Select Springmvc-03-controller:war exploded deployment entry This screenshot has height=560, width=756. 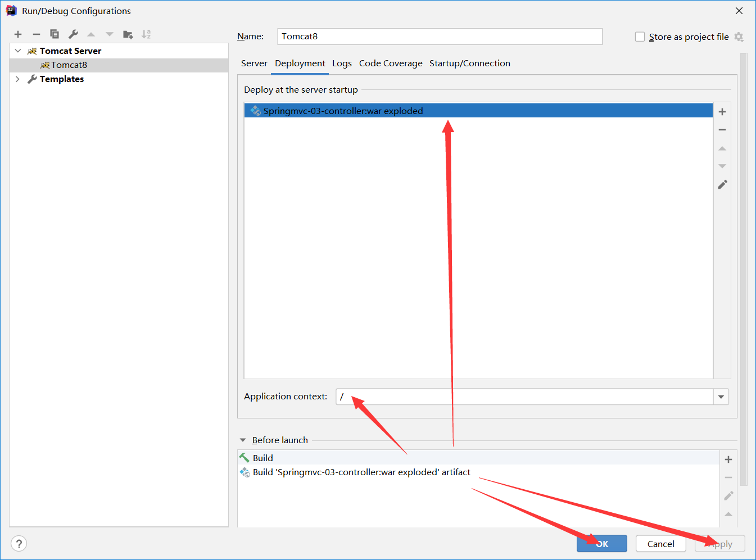click(x=478, y=111)
